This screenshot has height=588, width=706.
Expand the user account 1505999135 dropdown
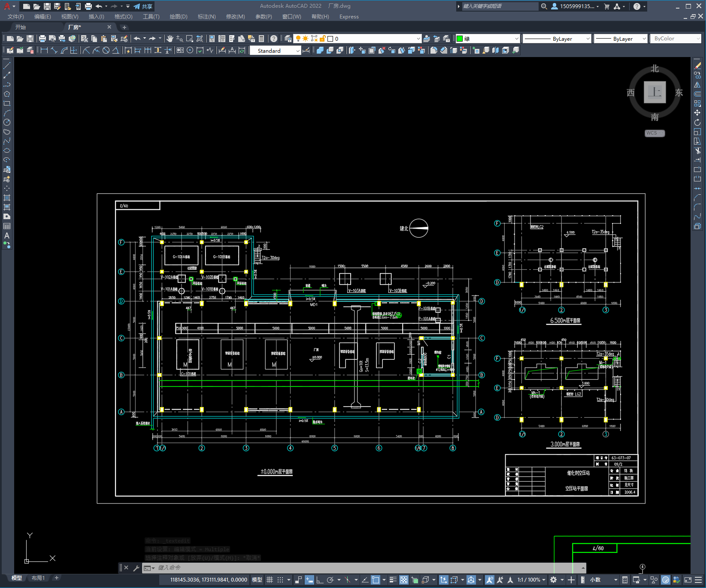[x=575, y=6]
